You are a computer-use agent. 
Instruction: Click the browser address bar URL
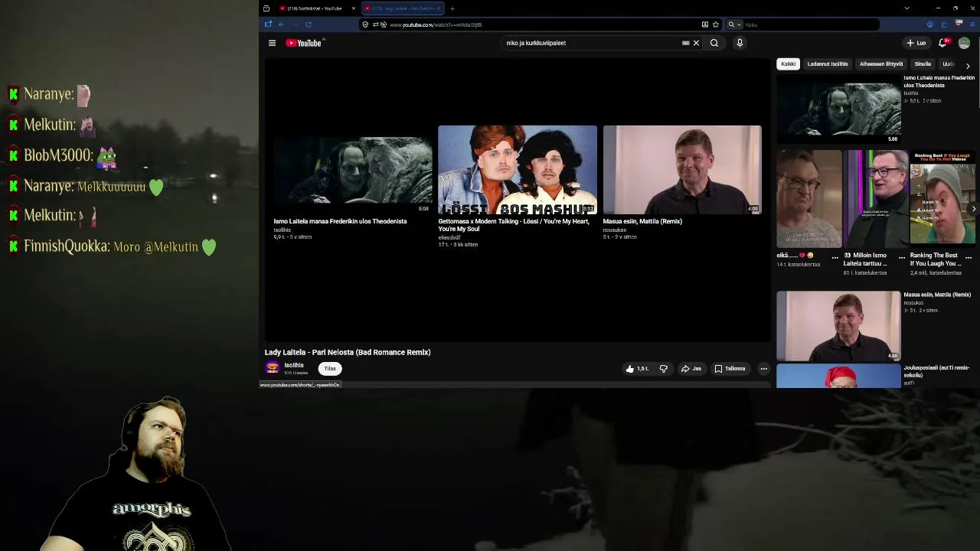pyautogui.click(x=436, y=24)
